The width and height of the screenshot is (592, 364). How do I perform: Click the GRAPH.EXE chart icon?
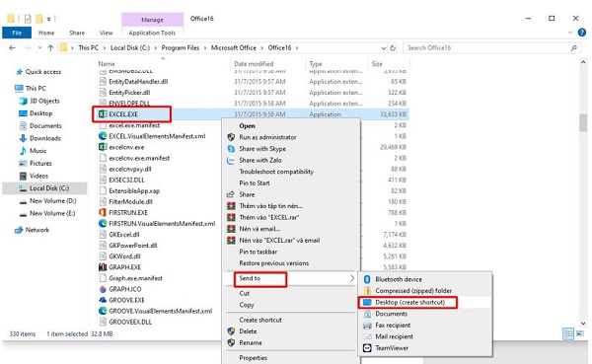(103, 267)
